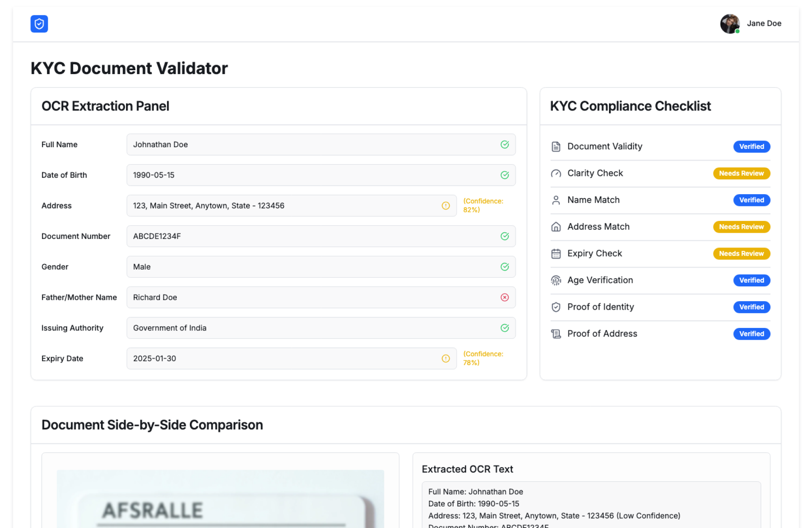
Task: Click the fingerprint icon next to Age Verification
Action: (x=556, y=280)
